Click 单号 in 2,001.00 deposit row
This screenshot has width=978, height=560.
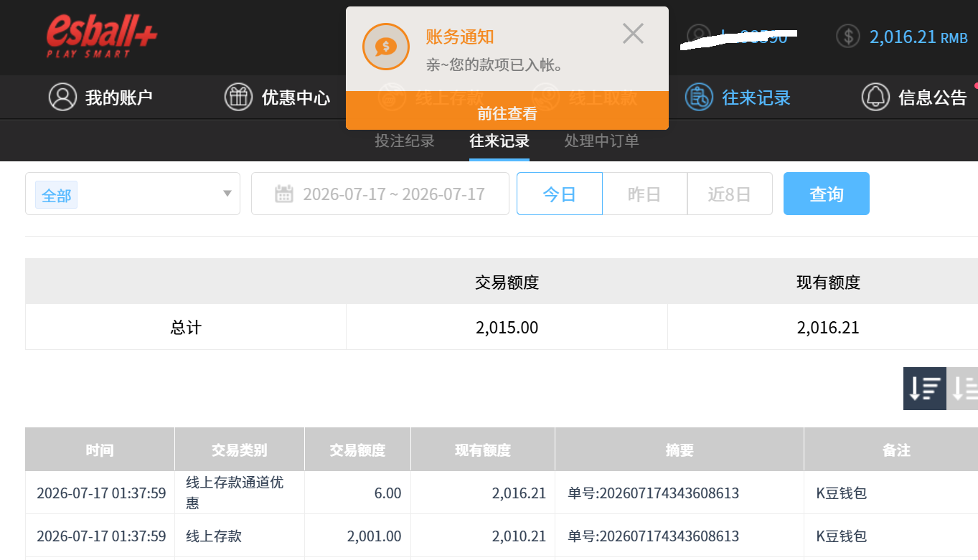tap(654, 536)
